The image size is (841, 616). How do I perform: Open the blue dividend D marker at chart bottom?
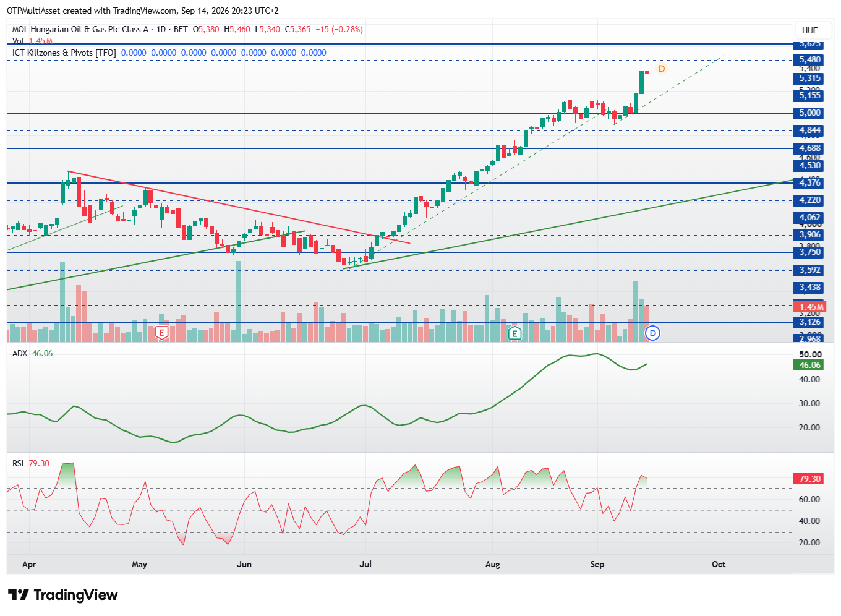[653, 333]
